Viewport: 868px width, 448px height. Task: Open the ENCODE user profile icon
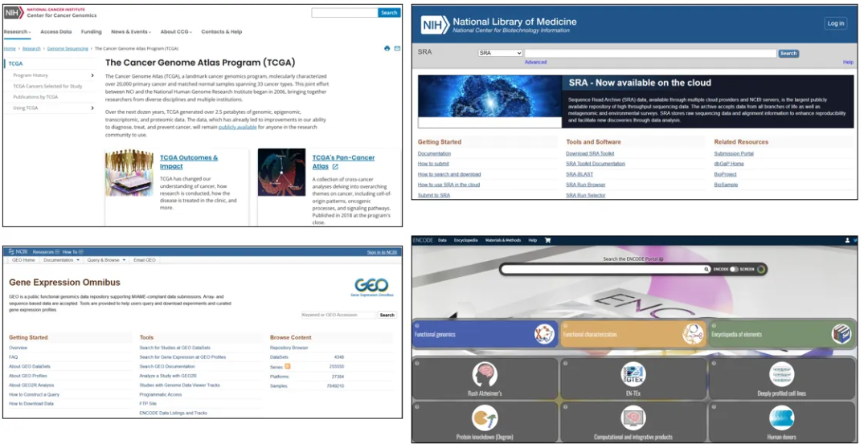(847, 241)
